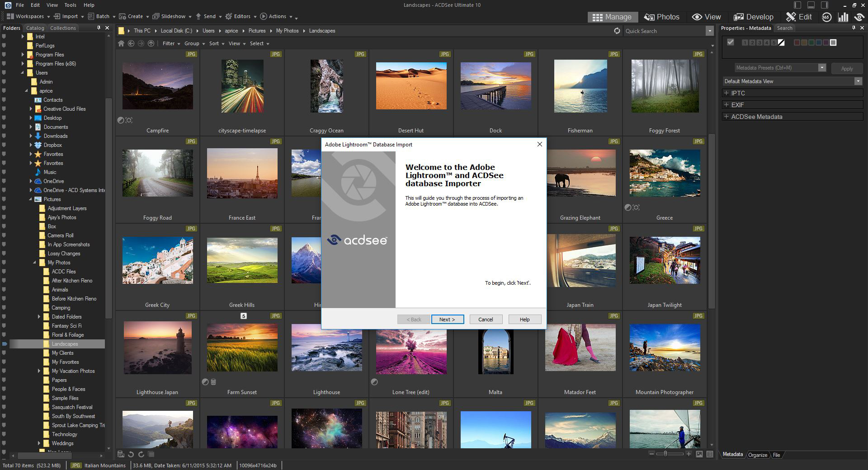The width and height of the screenshot is (868, 470).
Task: Open the File menu
Action: click(19, 5)
